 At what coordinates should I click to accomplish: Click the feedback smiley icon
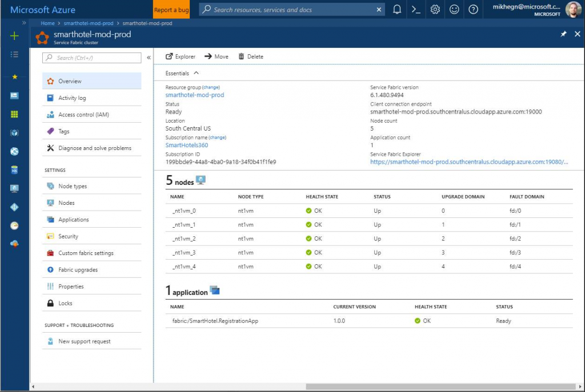(454, 10)
